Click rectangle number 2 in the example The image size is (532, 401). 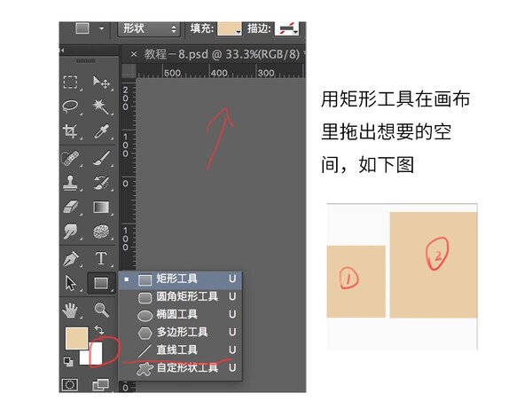(x=434, y=265)
